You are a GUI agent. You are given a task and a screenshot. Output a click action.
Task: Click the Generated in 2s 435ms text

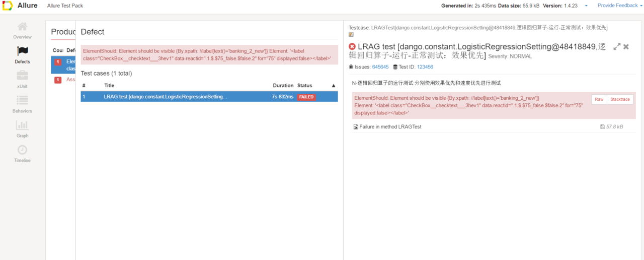pos(468,6)
